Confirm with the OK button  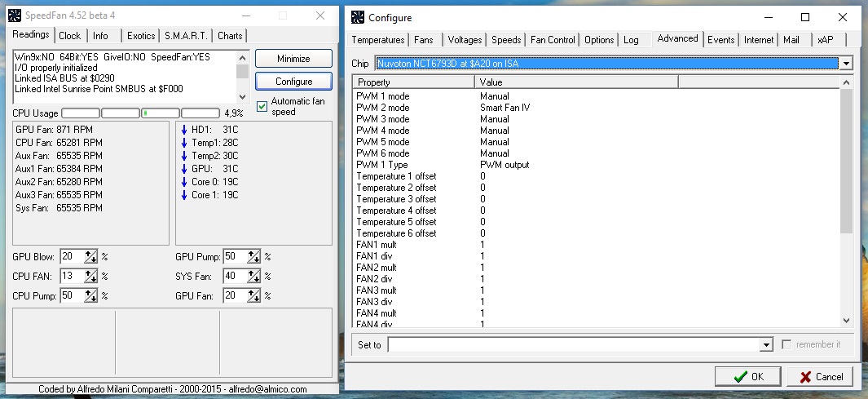[x=748, y=377]
